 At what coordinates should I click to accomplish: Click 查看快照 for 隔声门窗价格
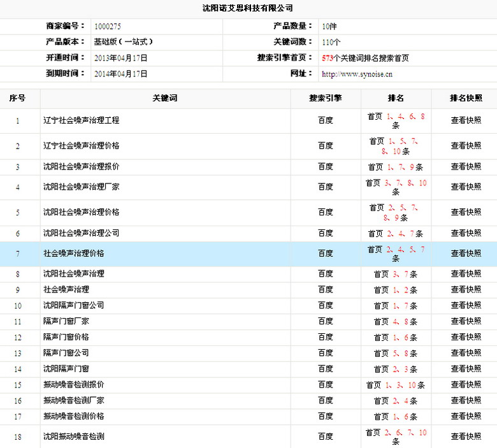pos(466,337)
